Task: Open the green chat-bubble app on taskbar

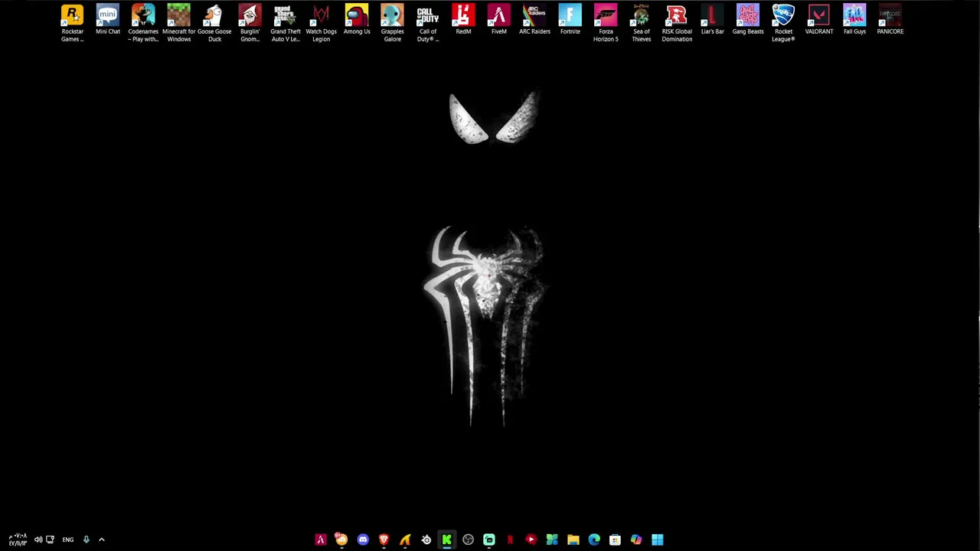Action: 488,540
